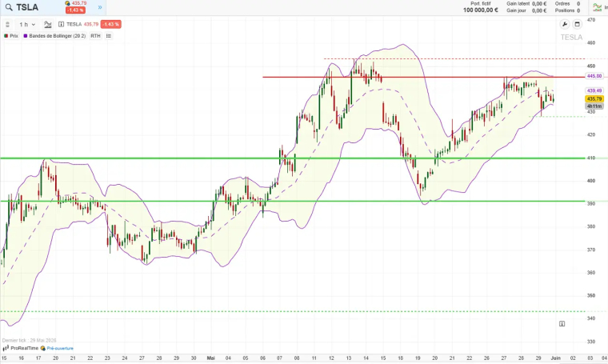Click the -1.43 % badge in the chart toolbar

111,24
